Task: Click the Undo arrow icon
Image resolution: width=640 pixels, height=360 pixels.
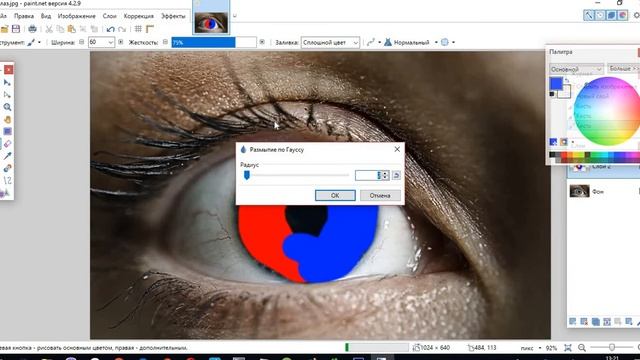Action: 110,29
